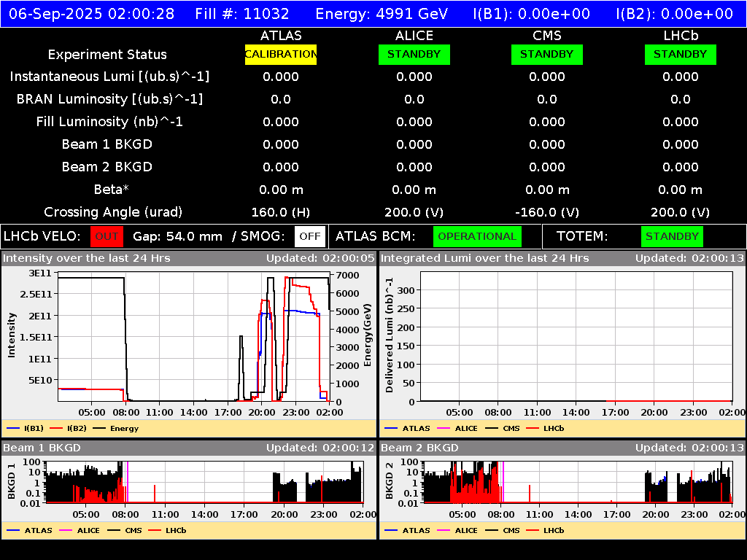747x560 pixels.
Task: Click the LHCb VELO OUT indicator
Action: [107, 236]
